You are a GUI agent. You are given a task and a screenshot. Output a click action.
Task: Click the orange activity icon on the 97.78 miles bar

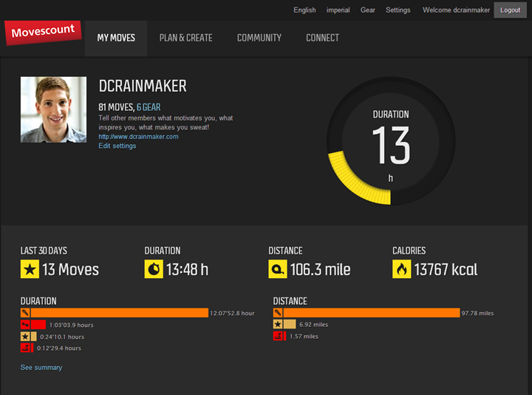pyautogui.click(x=278, y=313)
